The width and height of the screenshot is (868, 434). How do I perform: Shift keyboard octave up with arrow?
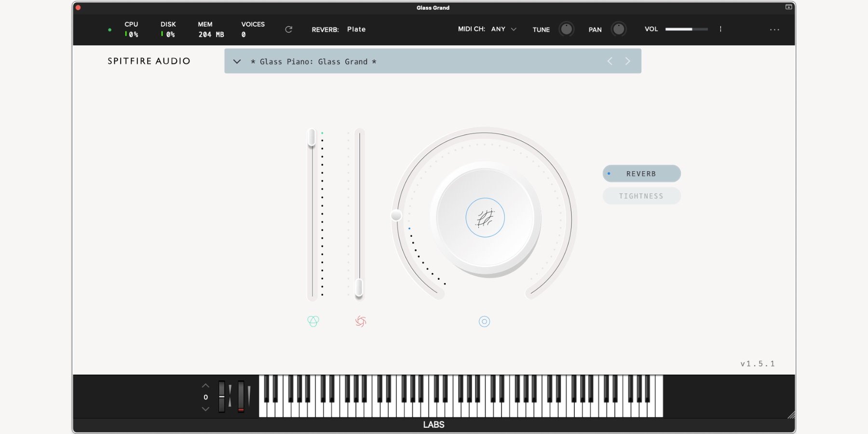point(205,386)
